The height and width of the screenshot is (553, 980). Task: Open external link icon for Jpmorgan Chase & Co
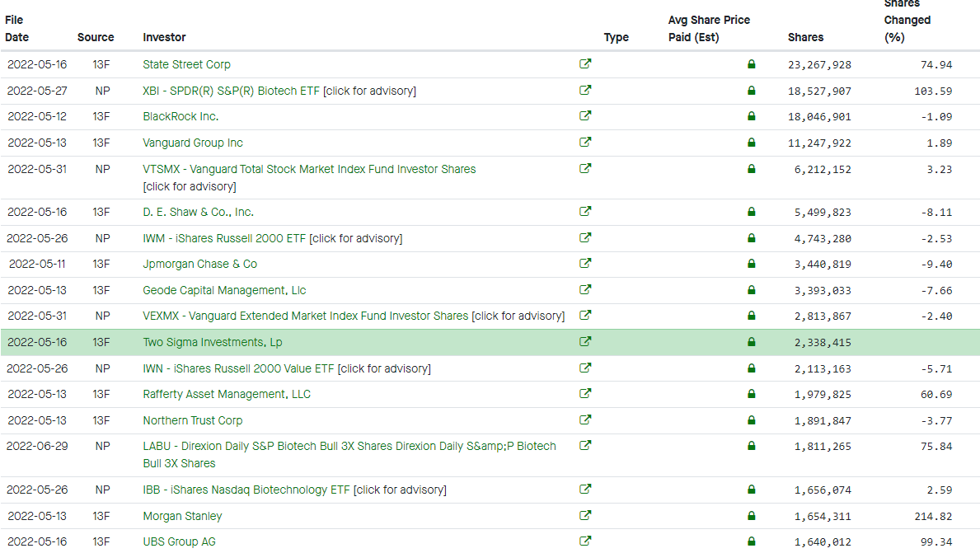tap(585, 263)
